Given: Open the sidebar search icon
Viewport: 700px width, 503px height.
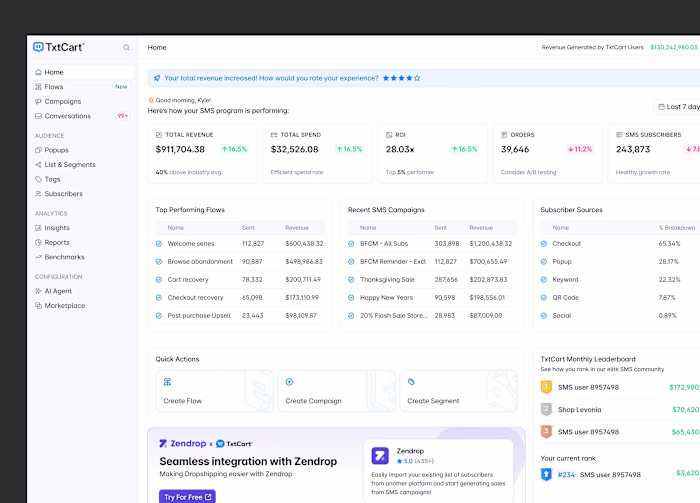Looking at the screenshot, I should coord(126,47).
